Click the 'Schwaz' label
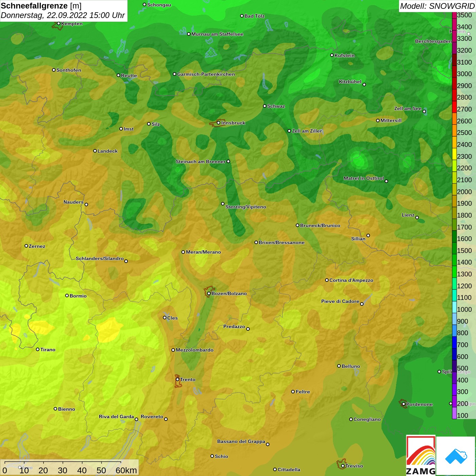 tap(276, 106)
